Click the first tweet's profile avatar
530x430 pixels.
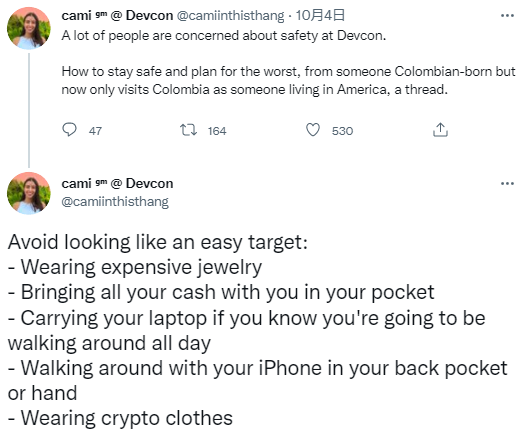[29, 28]
